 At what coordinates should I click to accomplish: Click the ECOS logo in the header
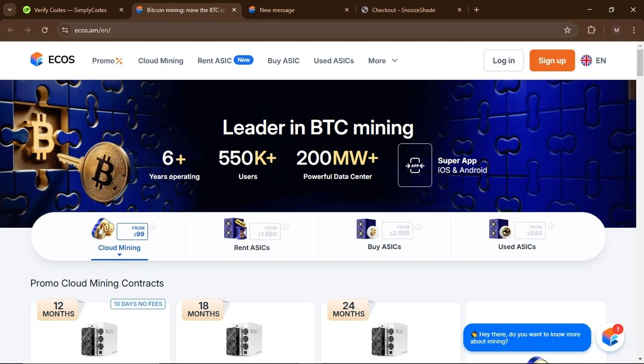pos(52,60)
